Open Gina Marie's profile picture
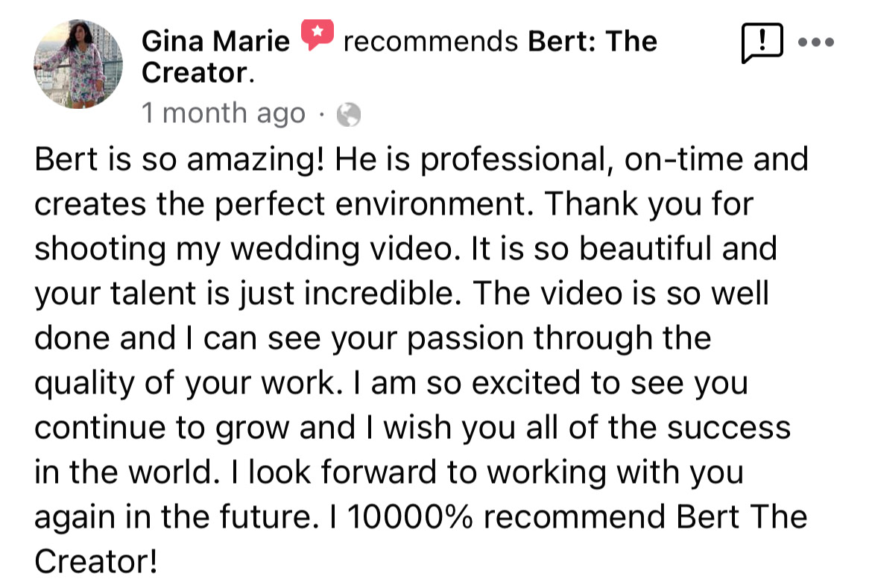Screen dimensions: 872x588 click(78, 64)
